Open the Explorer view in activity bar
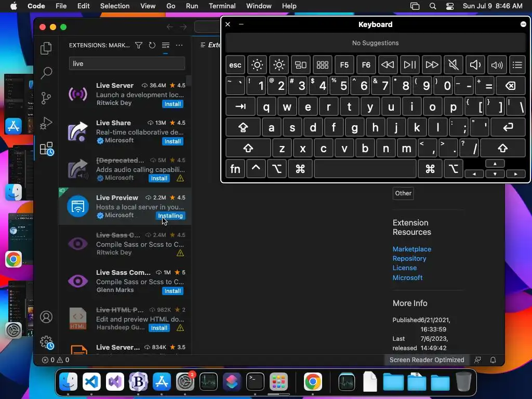 coord(46,48)
